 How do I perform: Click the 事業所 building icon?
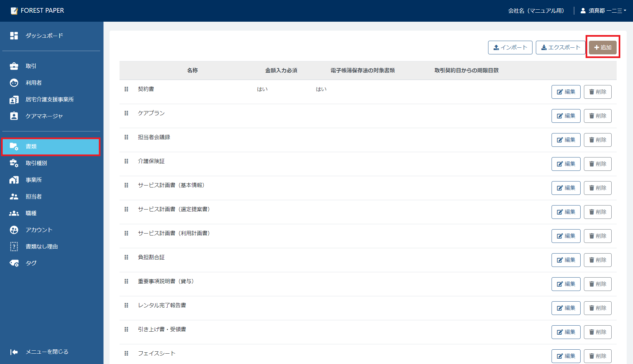tap(14, 179)
